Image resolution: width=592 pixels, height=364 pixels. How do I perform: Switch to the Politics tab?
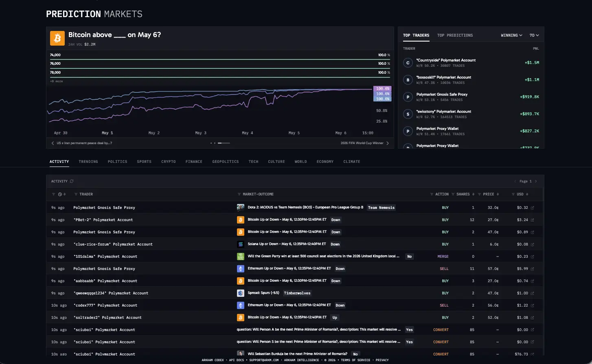point(118,162)
